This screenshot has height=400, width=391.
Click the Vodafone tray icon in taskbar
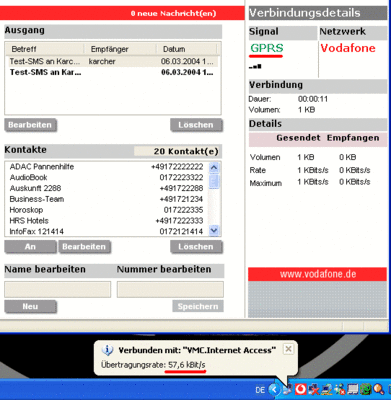pos(301,389)
